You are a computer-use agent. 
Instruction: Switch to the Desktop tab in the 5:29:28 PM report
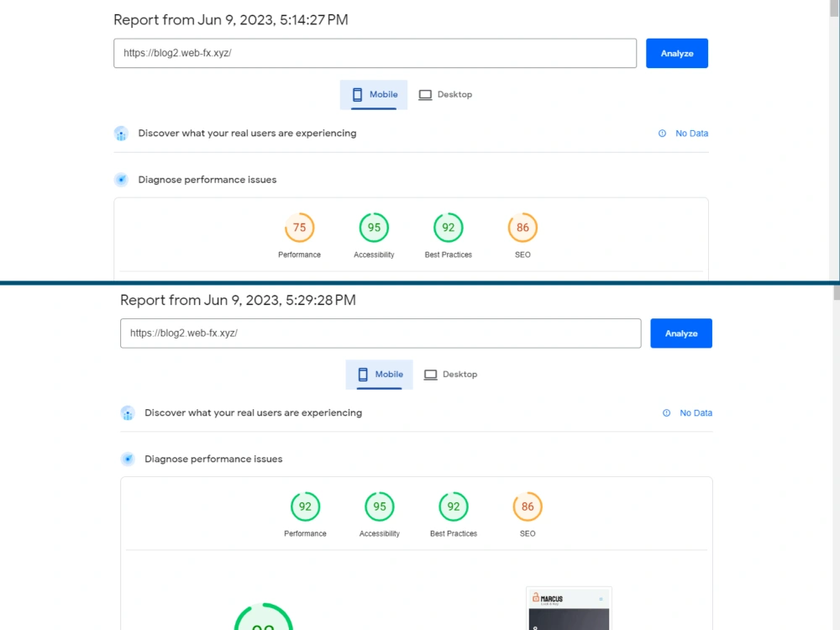click(450, 375)
